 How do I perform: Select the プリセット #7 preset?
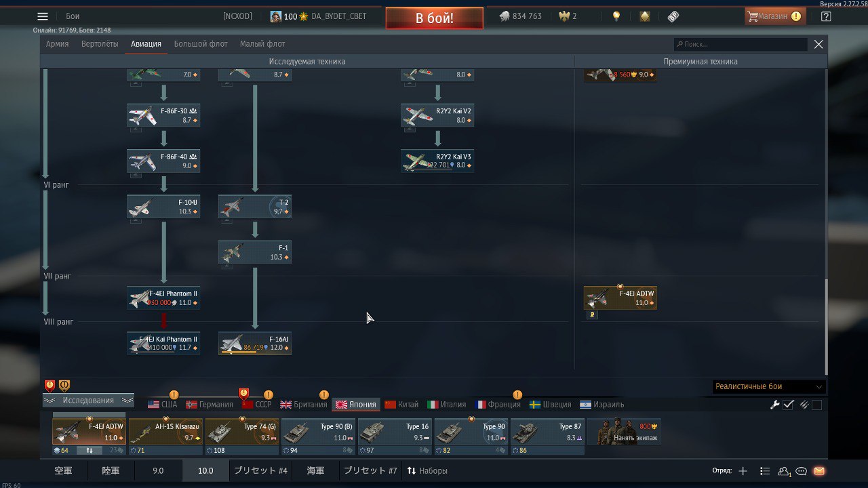[370, 471]
